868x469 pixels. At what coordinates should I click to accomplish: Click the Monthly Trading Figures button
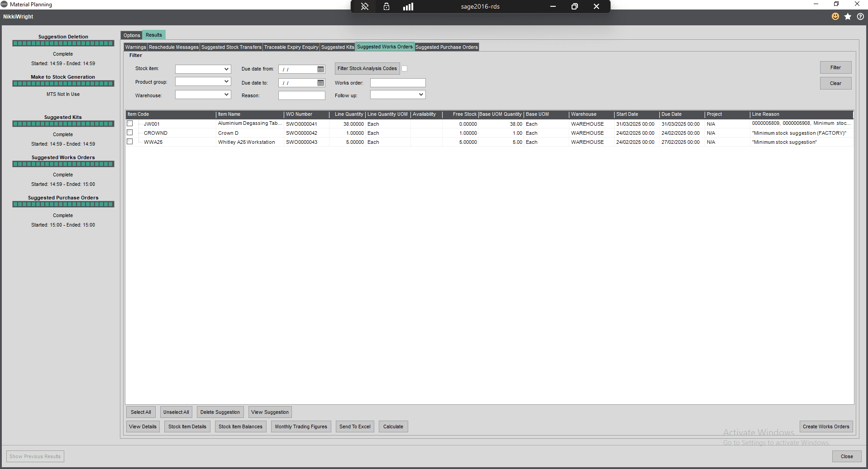point(301,426)
